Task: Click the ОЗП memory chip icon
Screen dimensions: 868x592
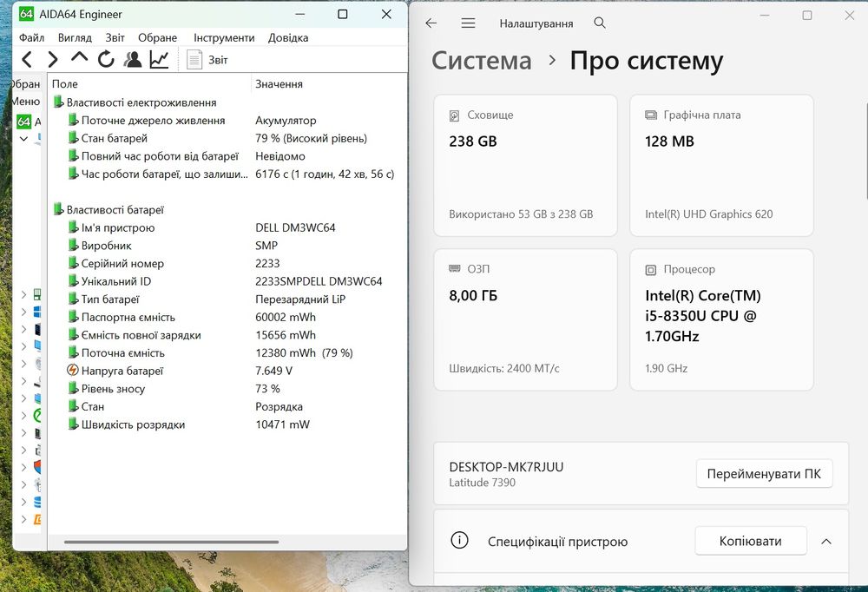Action: click(455, 269)
